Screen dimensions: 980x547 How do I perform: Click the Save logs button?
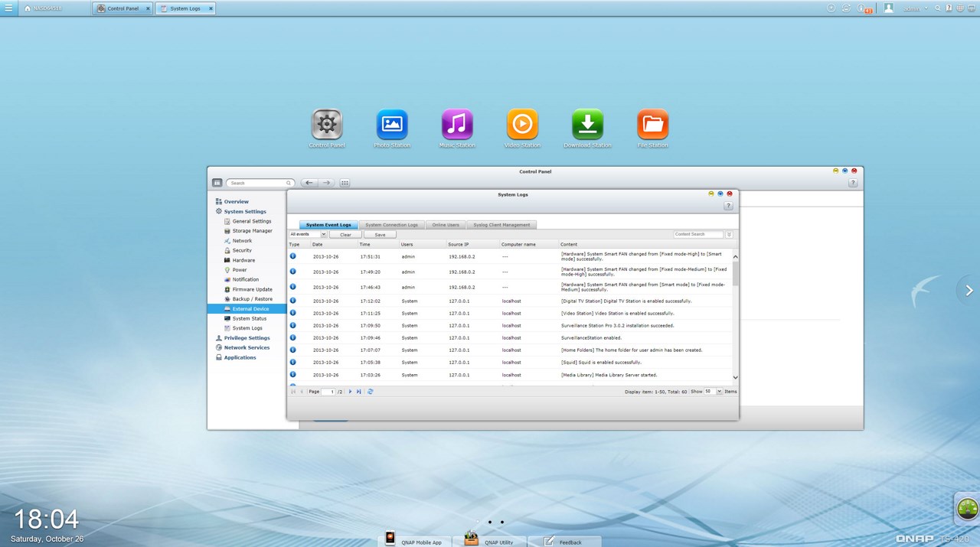[380, 235]
